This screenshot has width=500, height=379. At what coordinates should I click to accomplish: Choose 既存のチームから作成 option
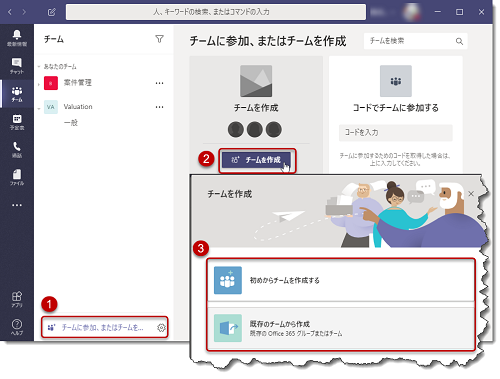click(x=340, y=328)
